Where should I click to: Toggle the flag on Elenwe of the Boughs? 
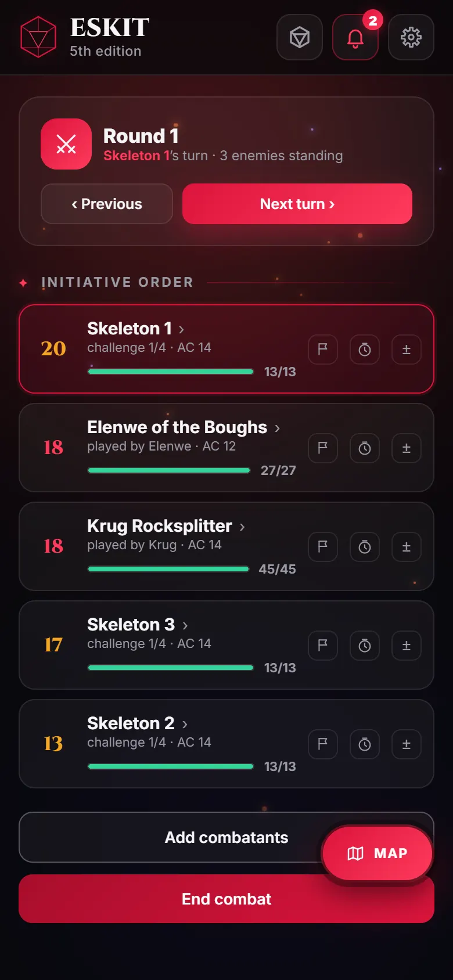(323, 448)
